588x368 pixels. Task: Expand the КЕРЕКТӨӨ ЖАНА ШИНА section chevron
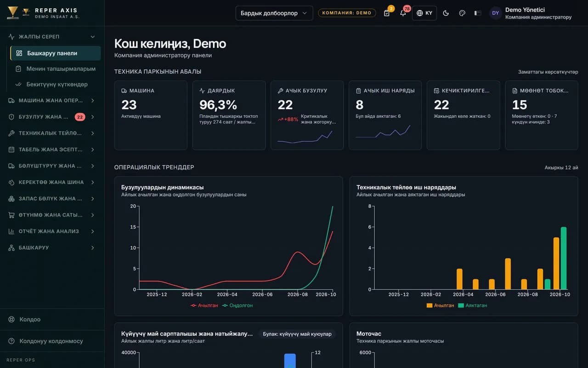(93, 182)
